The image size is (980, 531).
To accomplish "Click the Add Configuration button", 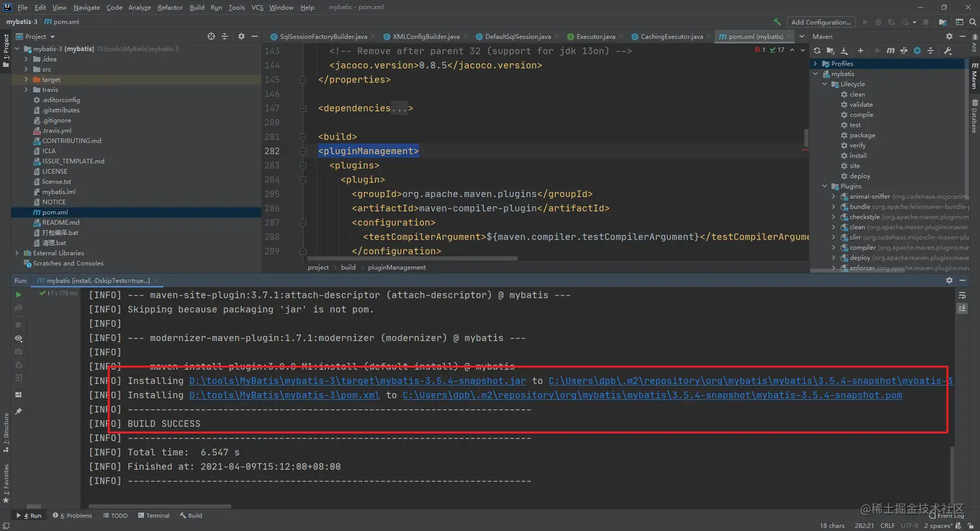I will click(821, 22).
